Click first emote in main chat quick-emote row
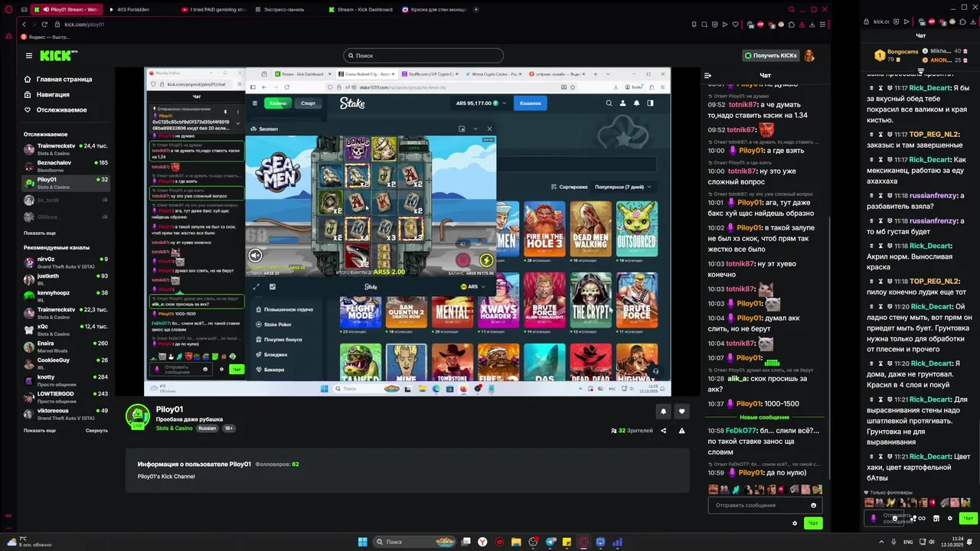This screenshot has width=980, height=551. 714,489
